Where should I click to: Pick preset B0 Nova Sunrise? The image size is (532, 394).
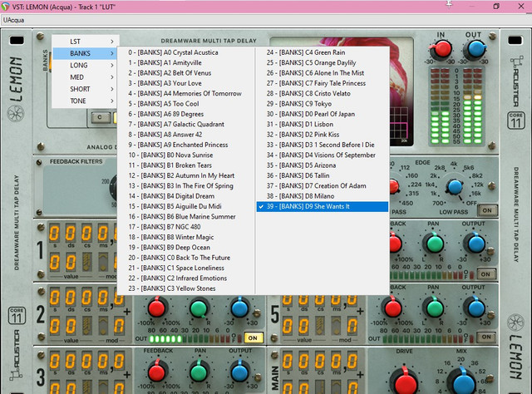tap(185, 155)
